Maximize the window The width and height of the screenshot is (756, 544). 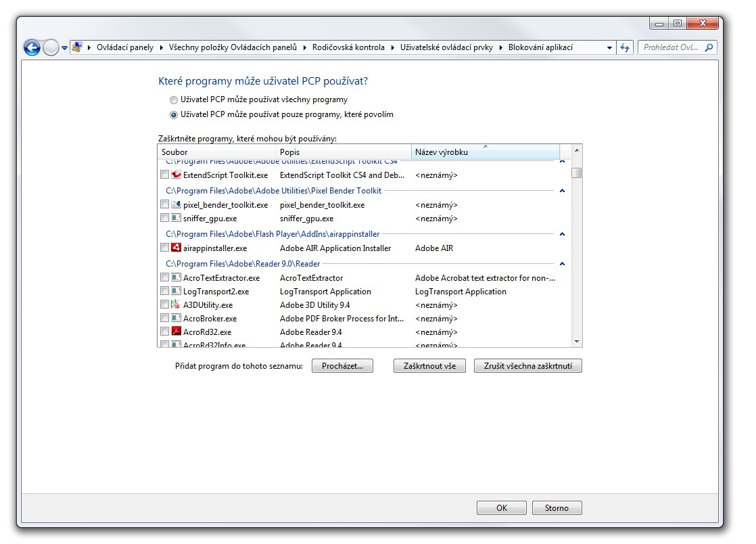pos(678,23)
